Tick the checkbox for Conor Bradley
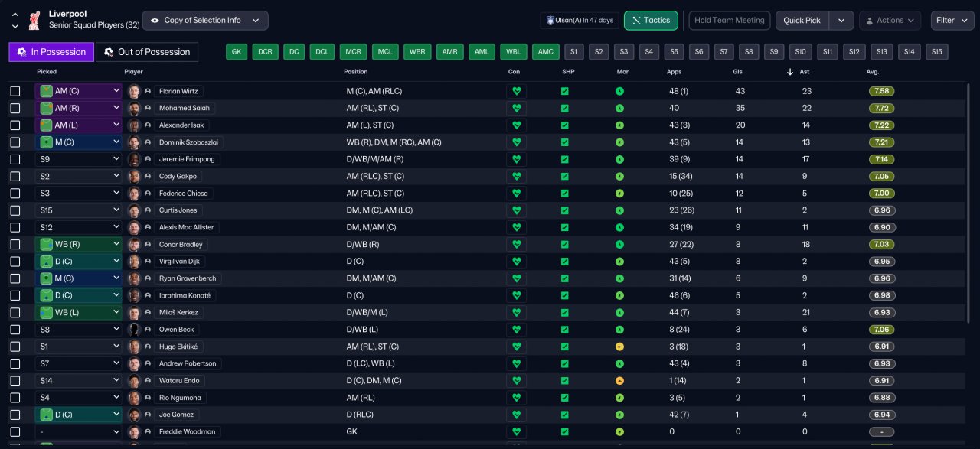The height and width of the screenshot is (449, 980). click(x=15, y=245)
